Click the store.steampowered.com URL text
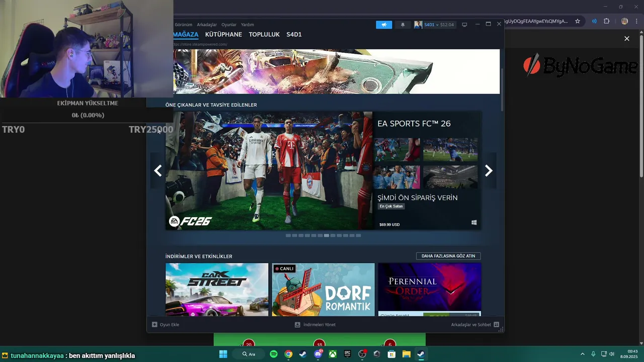 click(200, 44)
